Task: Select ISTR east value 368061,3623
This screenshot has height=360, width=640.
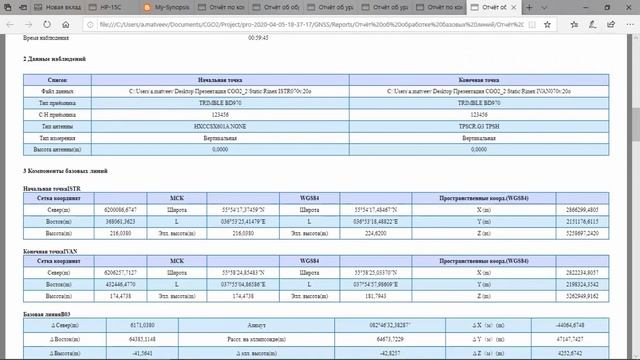Action: (120, 222)
